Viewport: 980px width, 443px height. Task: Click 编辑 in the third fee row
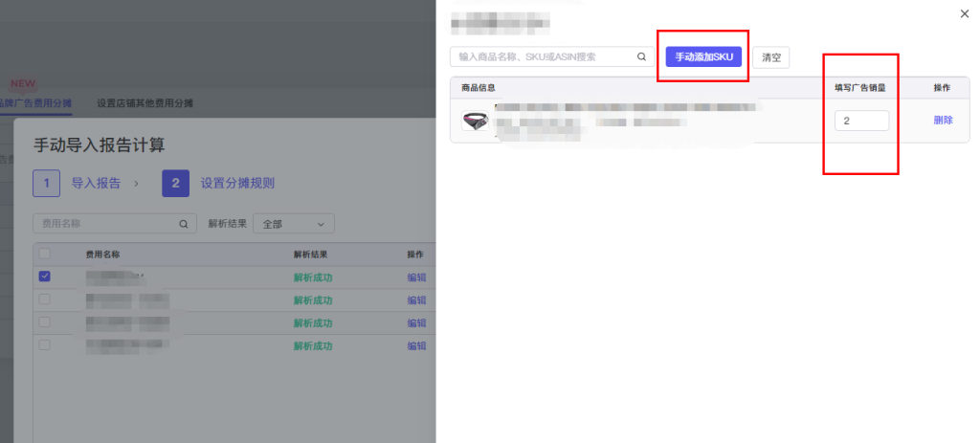(416, 323)
